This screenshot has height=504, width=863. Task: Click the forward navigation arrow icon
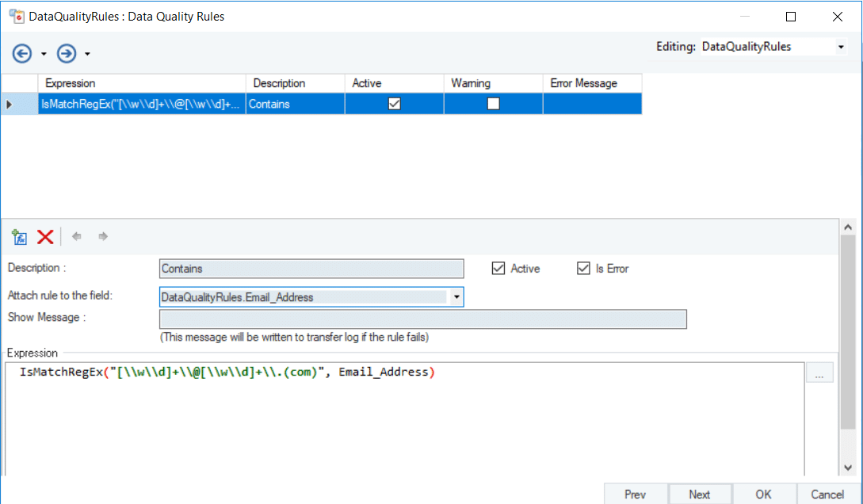tap(67, 53)
